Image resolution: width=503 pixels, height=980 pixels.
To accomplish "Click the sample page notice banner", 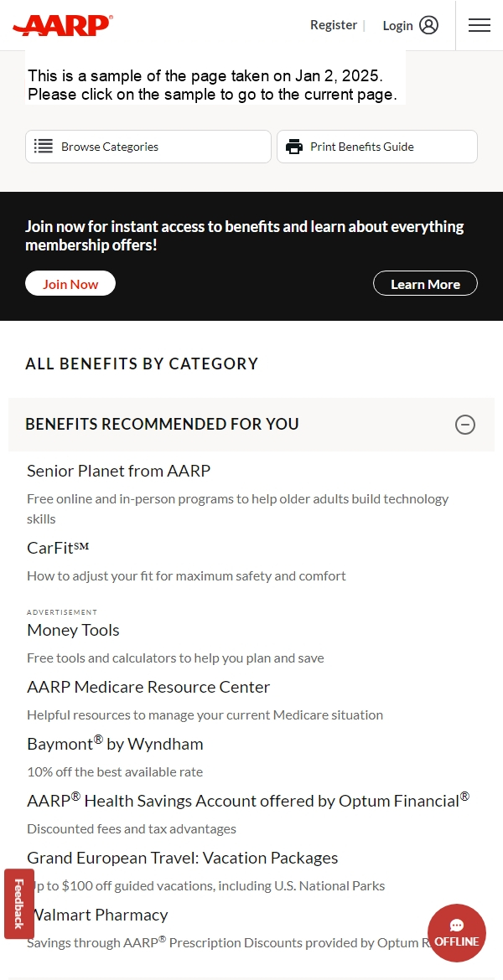I will tap(215, 85).
